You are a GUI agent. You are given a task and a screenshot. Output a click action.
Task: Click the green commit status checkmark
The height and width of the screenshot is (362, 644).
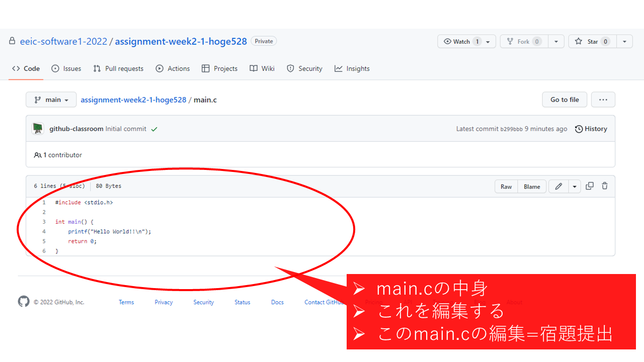154,129
